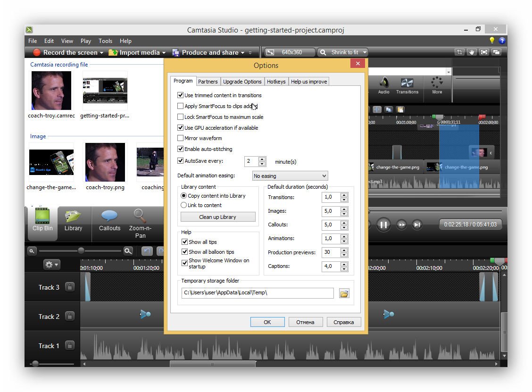Click the Справка help button
The image size is (532, 392).
pos(344,322)
